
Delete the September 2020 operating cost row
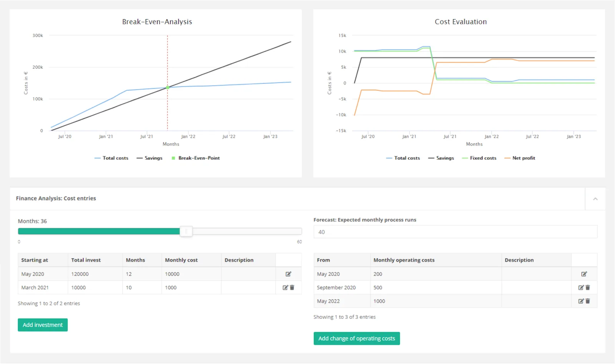pyautogui.click(x=588, y=288)
